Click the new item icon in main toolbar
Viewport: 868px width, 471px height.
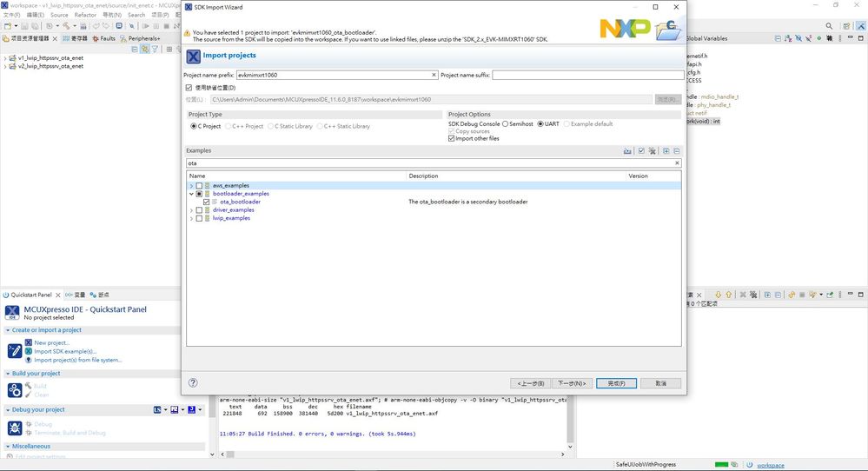pos(8,26)
